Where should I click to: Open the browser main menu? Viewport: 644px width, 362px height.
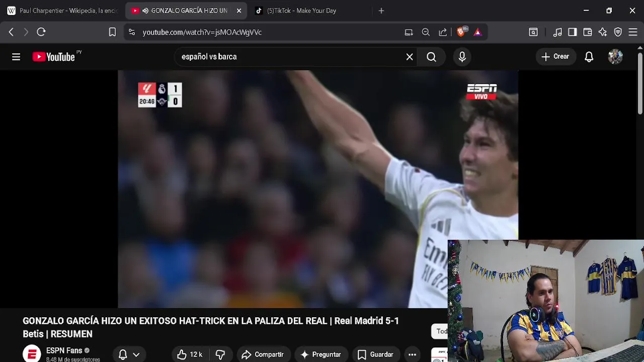(633, 32)
